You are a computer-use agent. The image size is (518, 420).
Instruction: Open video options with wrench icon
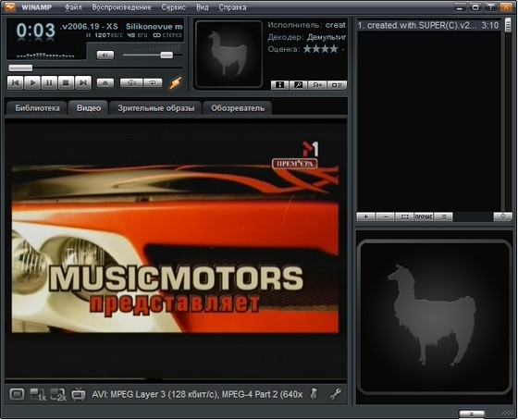click(335, 394)
